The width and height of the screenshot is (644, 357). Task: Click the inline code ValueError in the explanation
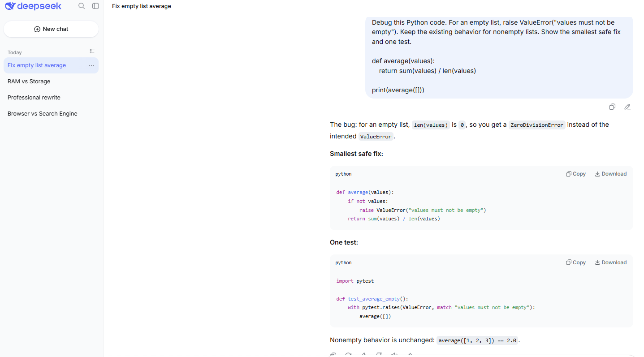376,137
